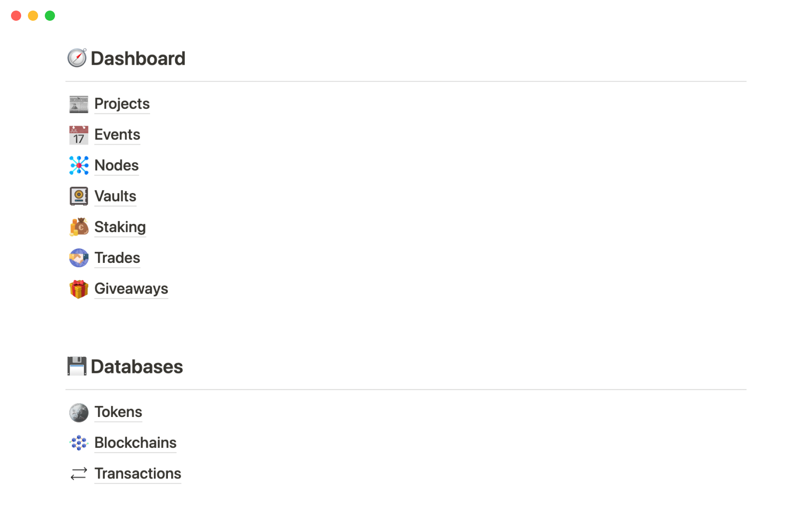Click the calendar icon beside Events
812x508 pixels.
pos(79,135)
